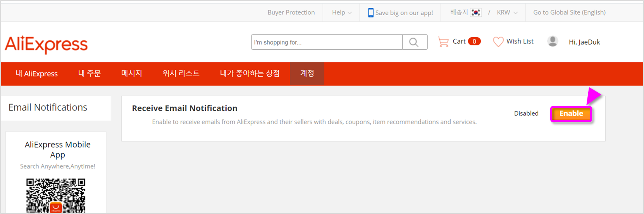Click the cart count badge
644x214 pixels.
click(x=474, y=41)
